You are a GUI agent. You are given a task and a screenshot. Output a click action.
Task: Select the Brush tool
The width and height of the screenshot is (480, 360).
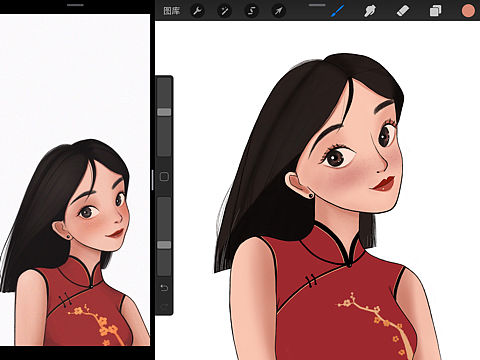(337, 11)
